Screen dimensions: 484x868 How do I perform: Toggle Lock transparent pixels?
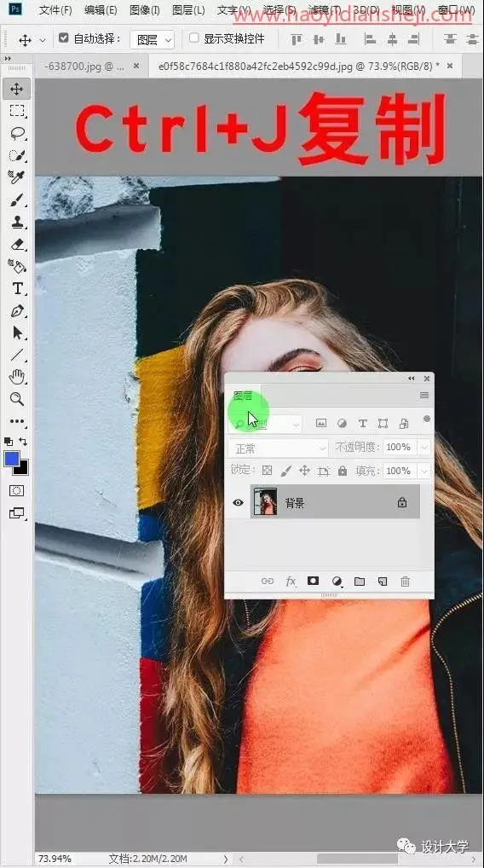(x=268, y=471)
